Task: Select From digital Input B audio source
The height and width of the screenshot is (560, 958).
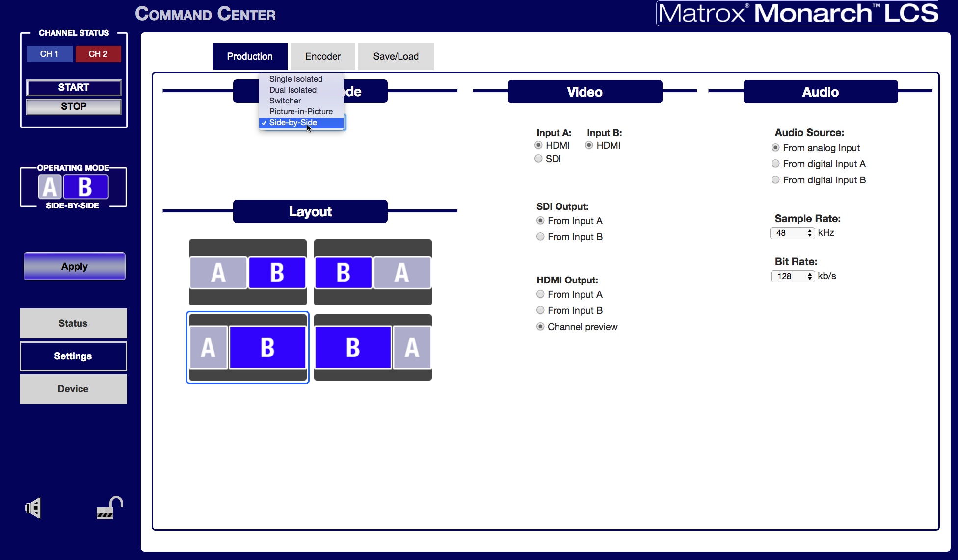Action: coord(775,180)
